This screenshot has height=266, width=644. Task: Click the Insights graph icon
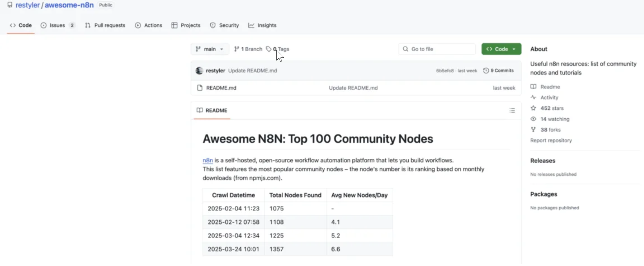(x=251, y=25)
